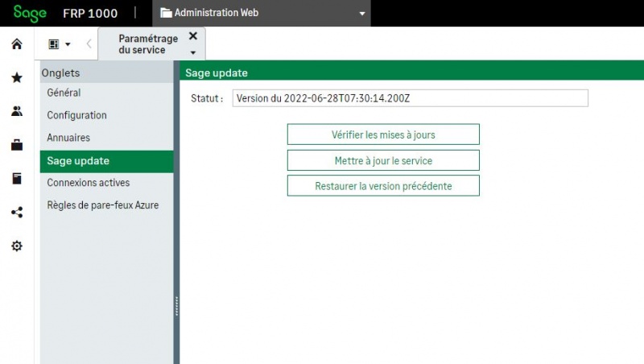Click Mettre à jour le service button
Viewport: 644px width, 364px height.
click(383, 160)
